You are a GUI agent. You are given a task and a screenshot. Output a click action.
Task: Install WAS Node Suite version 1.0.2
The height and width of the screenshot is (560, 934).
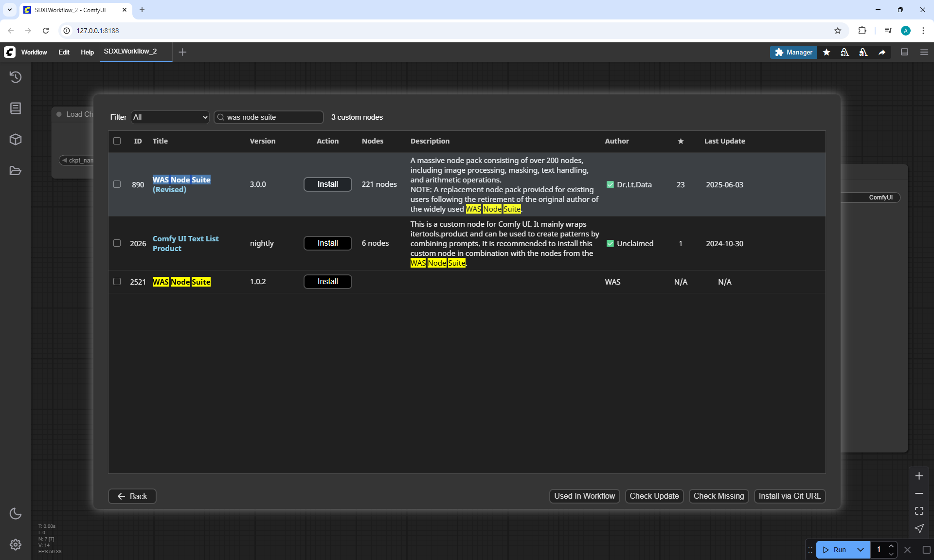(x=327, y=282)
